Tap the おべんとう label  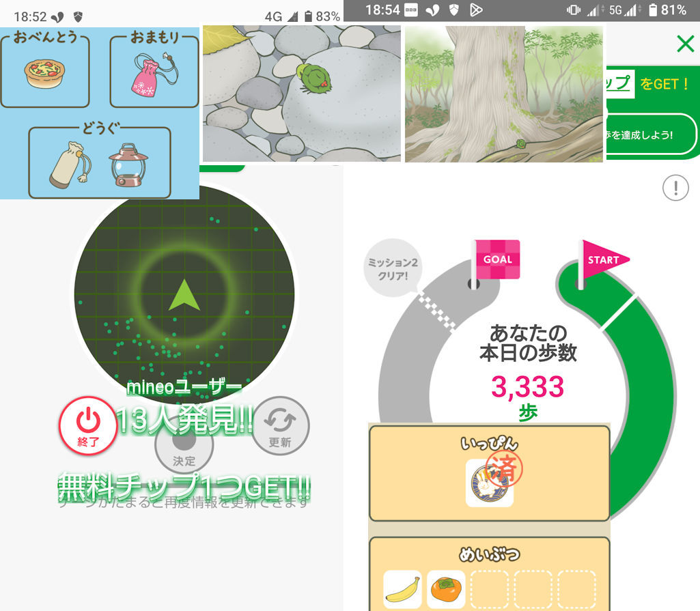pos(45,37)
